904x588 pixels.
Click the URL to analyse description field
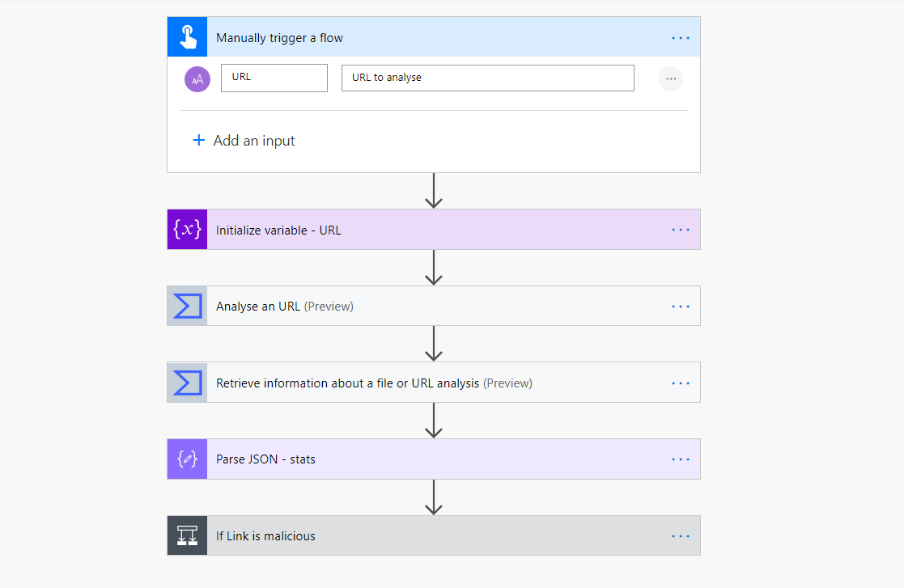coord(487,78)
